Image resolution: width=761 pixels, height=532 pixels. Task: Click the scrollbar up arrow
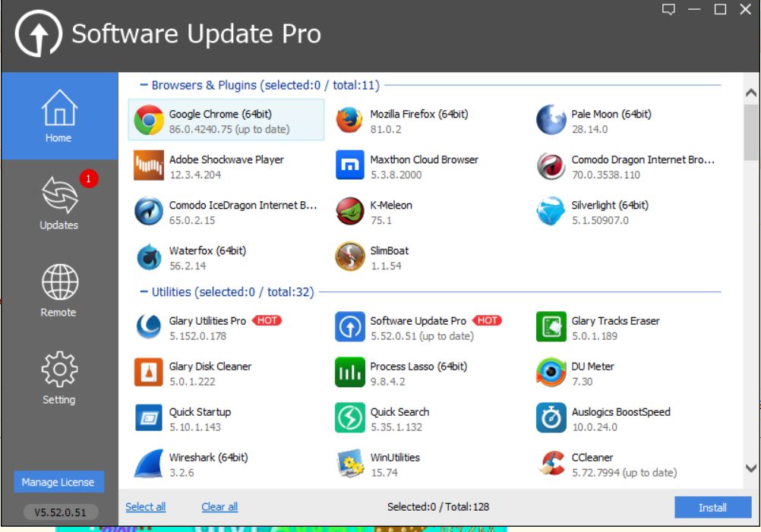751,93
